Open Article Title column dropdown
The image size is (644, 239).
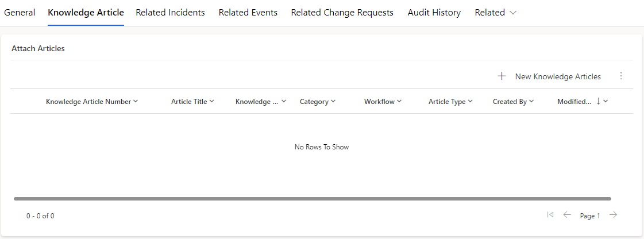(x=211, y=102)
